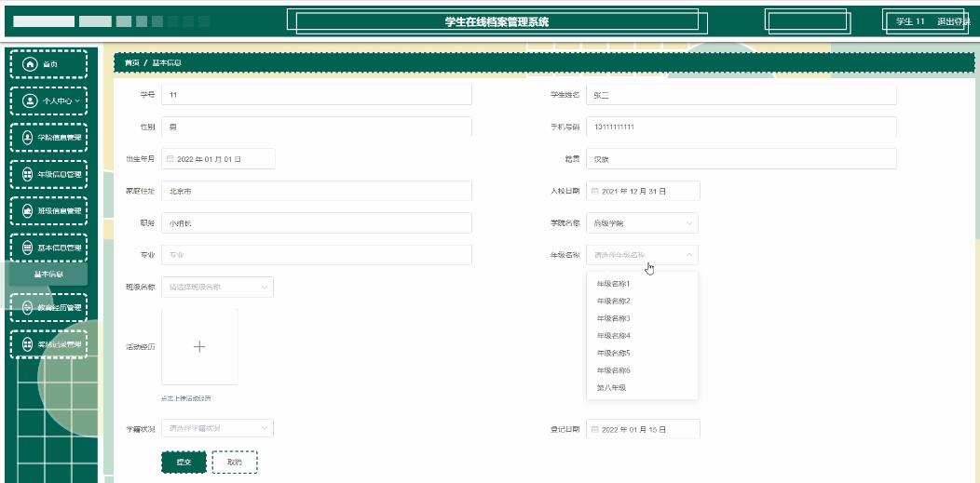Click the 学生 11 user label
The image size is (980, 483).
coord(910,21)
